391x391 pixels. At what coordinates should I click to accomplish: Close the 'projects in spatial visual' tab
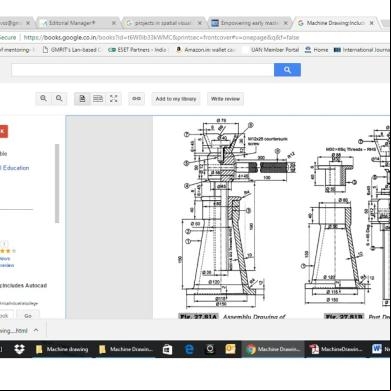click(x=200, y=23)
